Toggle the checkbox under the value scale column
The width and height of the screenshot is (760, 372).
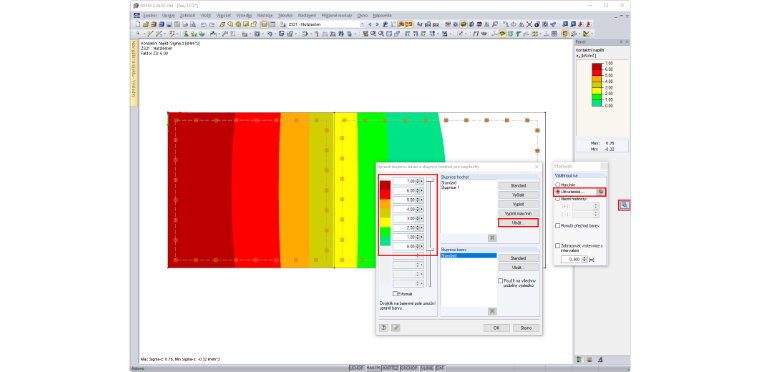click(395, 293)
